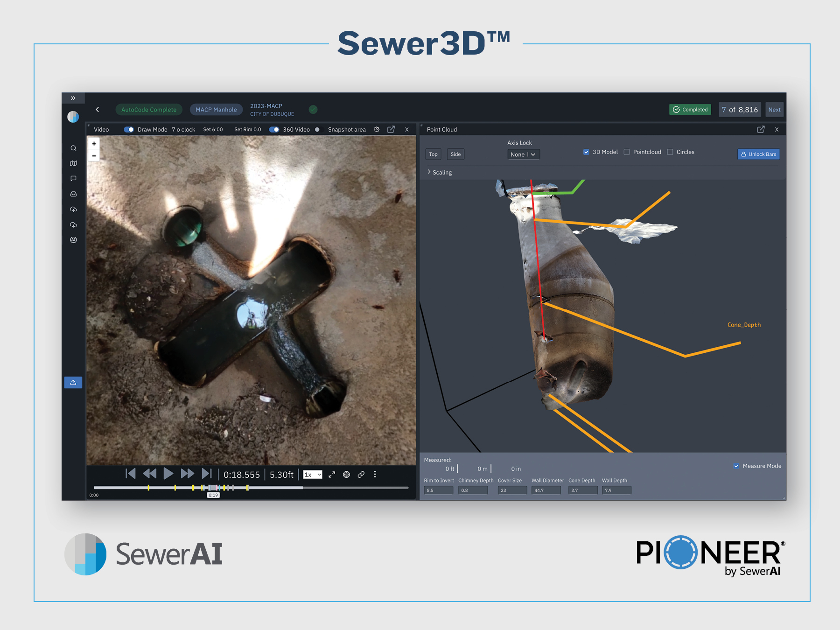
Task: Open the inbox icon in the sidebar
Action: click(x=73, y=194)
